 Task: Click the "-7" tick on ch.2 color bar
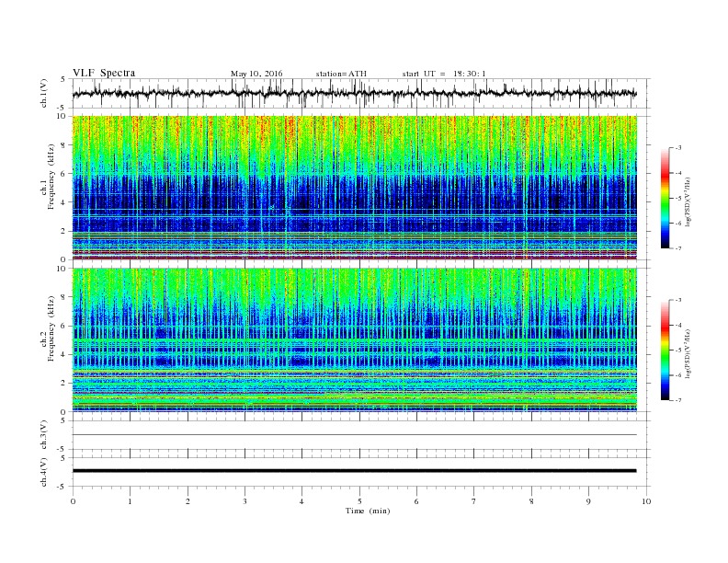(x=678, y=400)
